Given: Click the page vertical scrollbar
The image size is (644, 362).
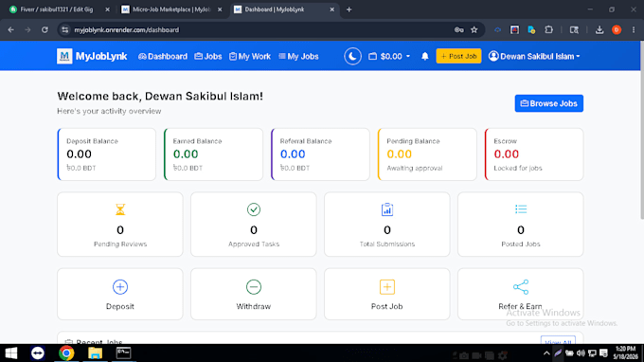Looking at the screenshot, I should [x=641, y=131].
